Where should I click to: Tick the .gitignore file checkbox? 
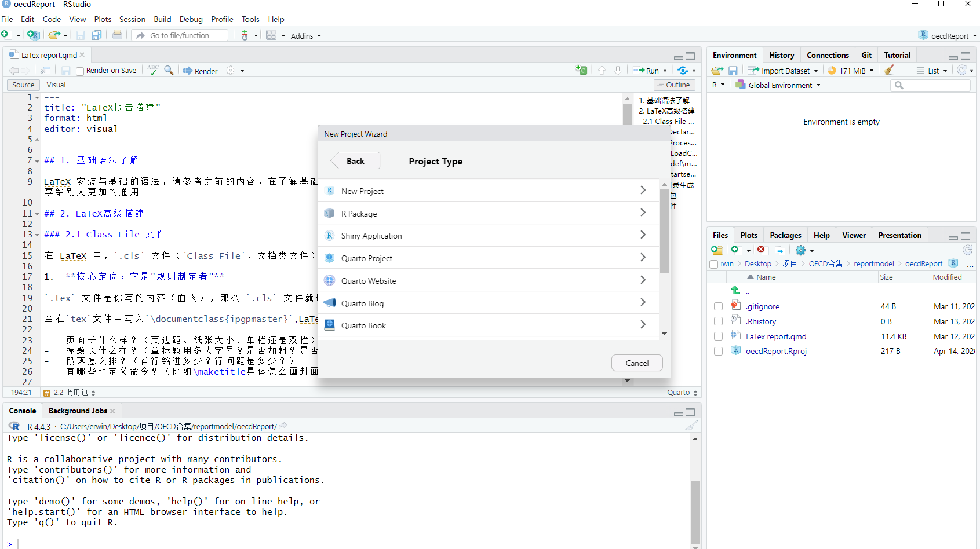(718, 306)
